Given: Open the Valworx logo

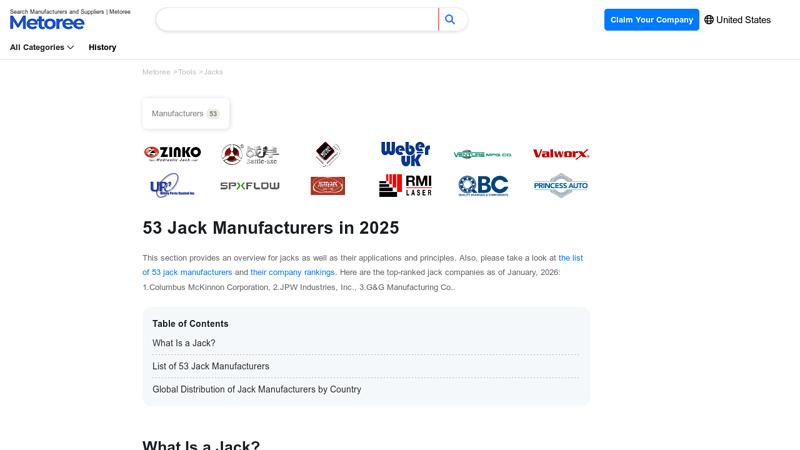Looking at the screenshot, I should click(561, 154).
